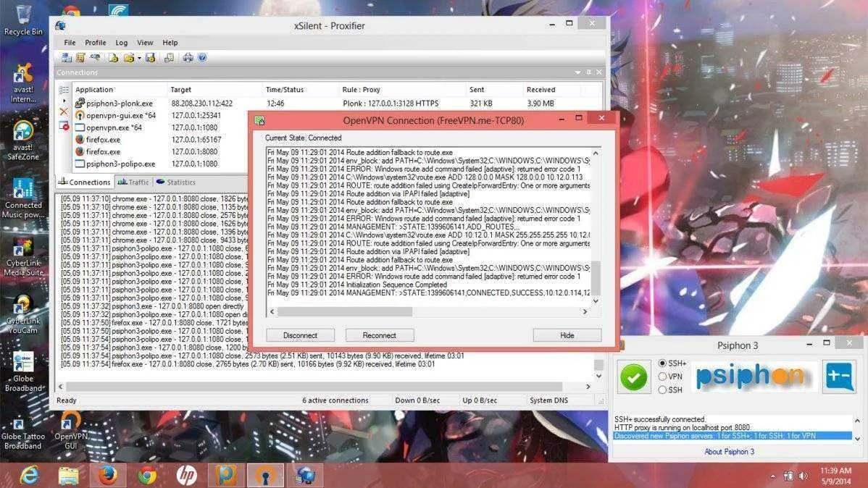Open Proxy Servers settings in Proxifier toolbar
The height and width of the screenshot is (488, 868).
[x=67, y=57]
